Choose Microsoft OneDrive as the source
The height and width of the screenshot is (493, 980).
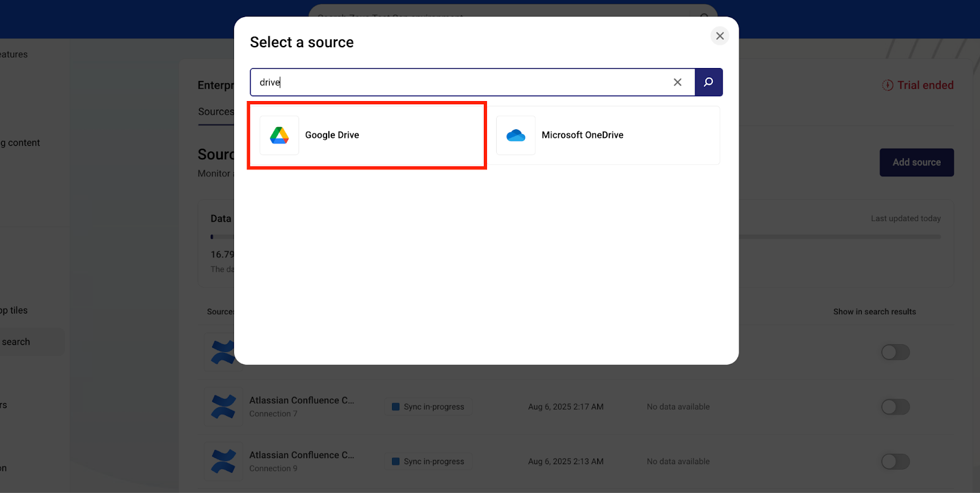(608, 135)
